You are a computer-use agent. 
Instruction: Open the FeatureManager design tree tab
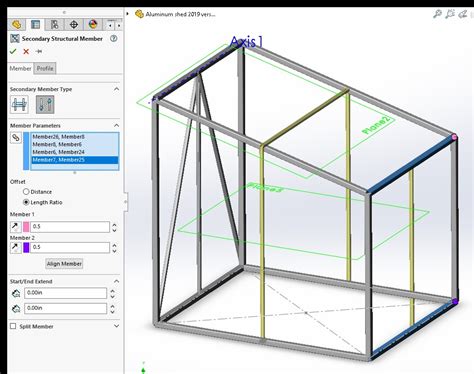pos(16,24)
